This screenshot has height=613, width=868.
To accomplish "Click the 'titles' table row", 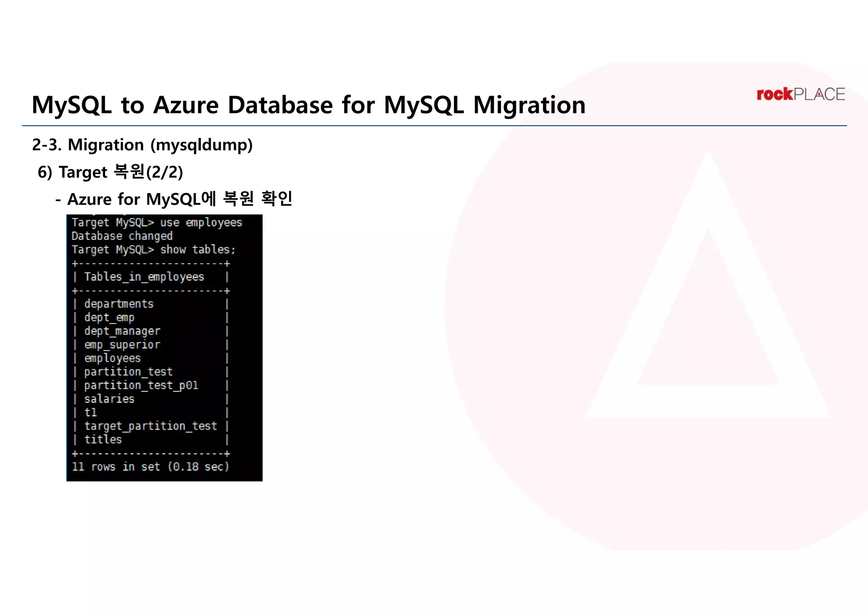I will (x=151, y=439).
